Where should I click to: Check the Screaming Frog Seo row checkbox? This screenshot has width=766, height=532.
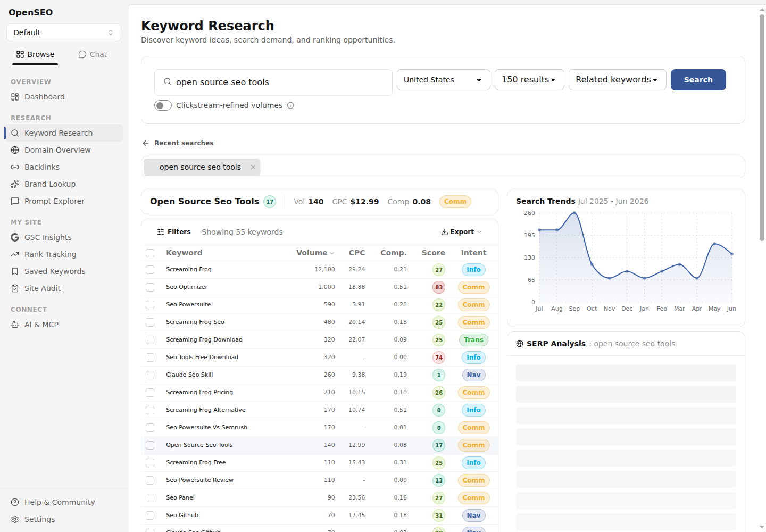[150, 322]
